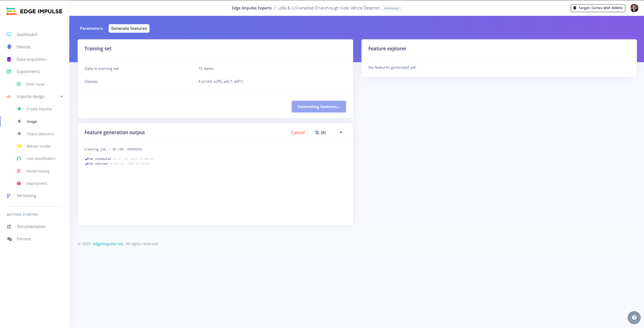Collapse Impulse design menu arrow
Viewport: 644px width, 328px height.
(x=61, y=96)
